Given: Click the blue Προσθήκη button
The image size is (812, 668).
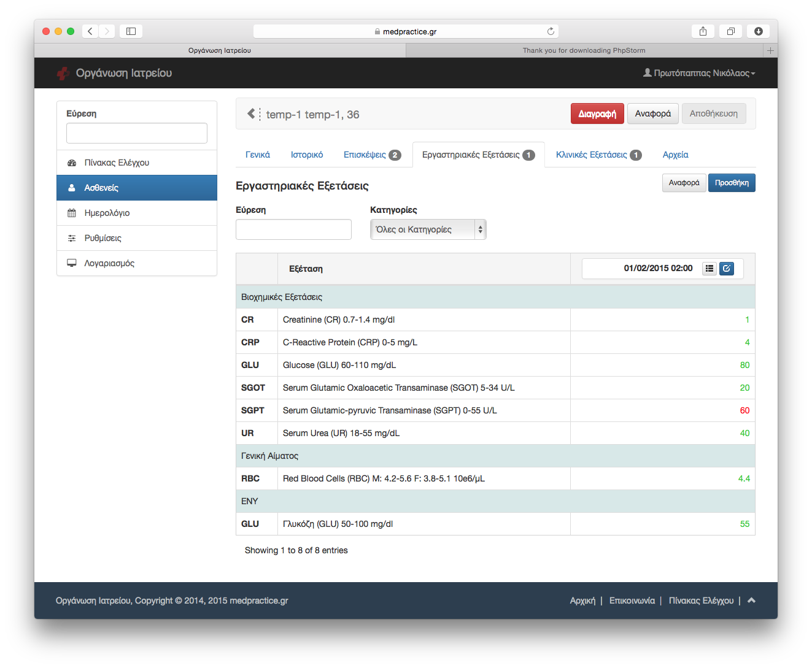Looking at the screenshot, I should [732, 183].
